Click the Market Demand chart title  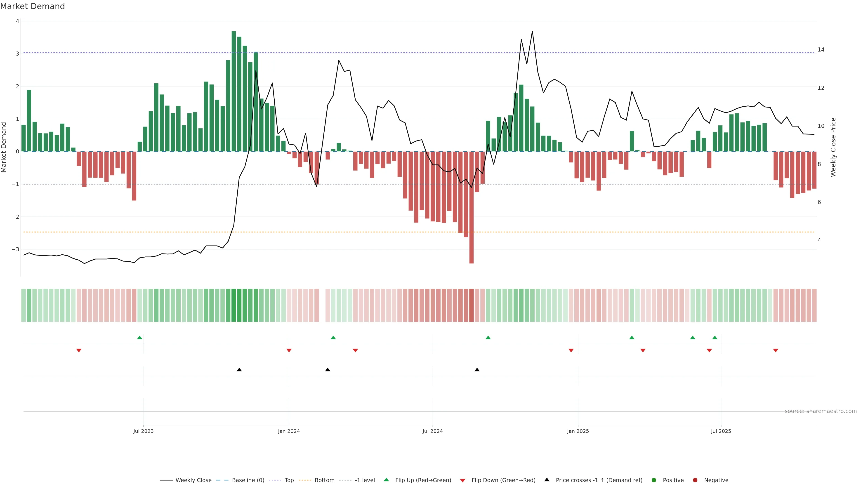point(32,6)
